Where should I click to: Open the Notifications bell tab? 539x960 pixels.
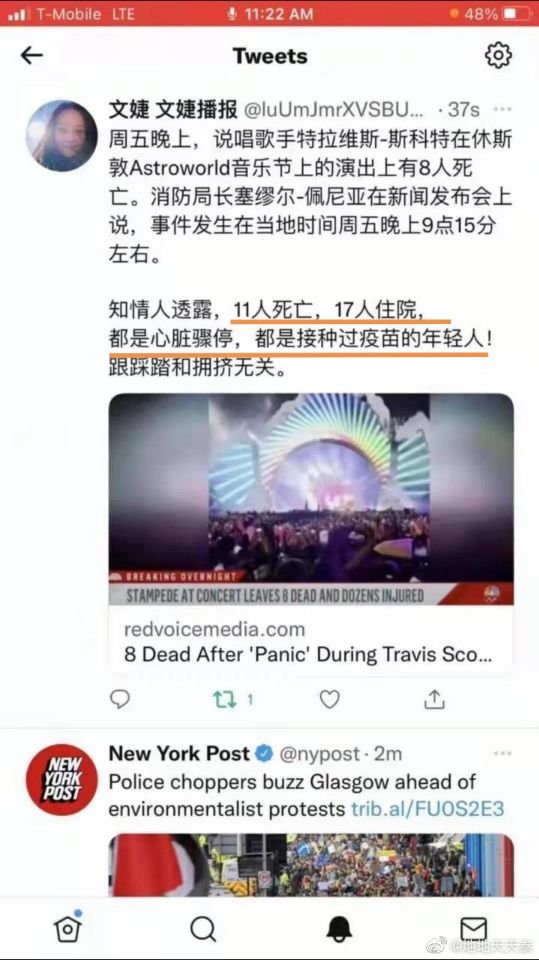pos(339,929)
